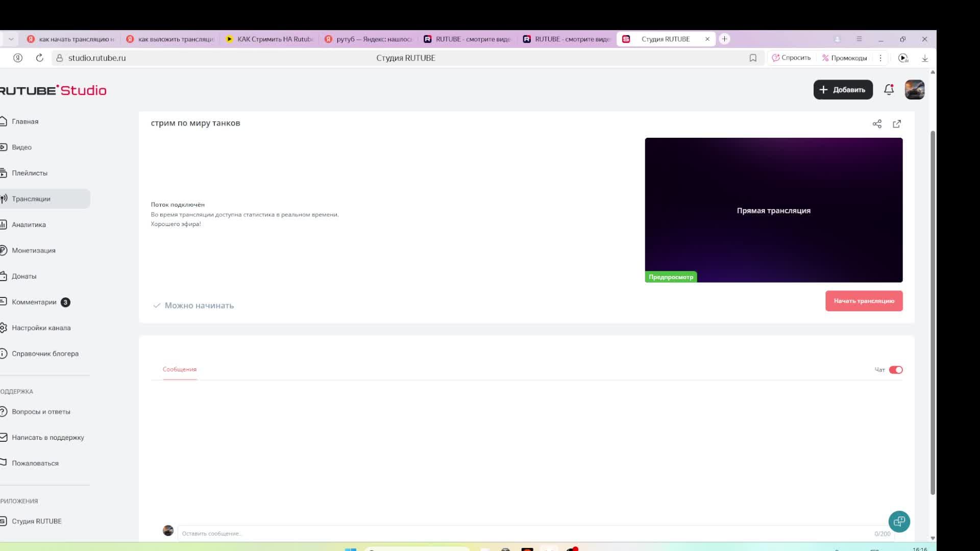Open Аналитика in the sidebar
Screen dimensions: 980x551
(29, 224)
